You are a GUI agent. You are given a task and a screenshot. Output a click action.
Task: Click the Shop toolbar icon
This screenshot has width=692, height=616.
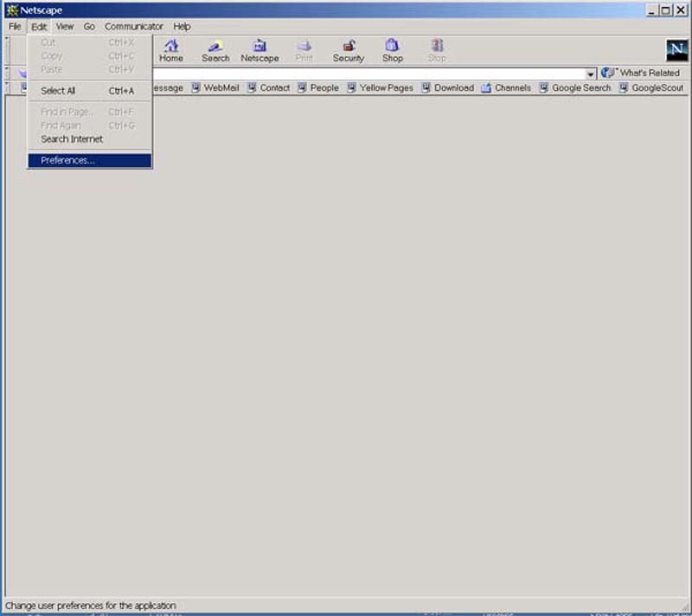(x=393, y=51)
